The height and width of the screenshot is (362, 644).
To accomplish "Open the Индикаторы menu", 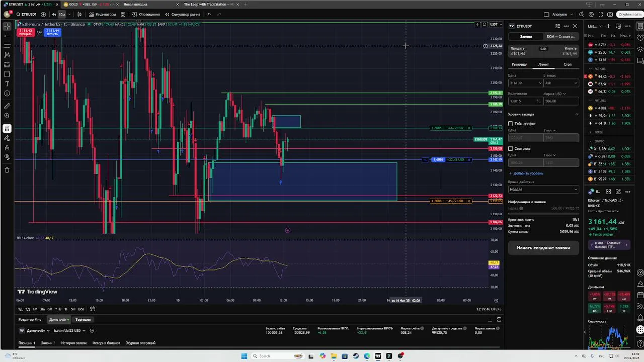I will pyautogui.click(x=102, y=15).
